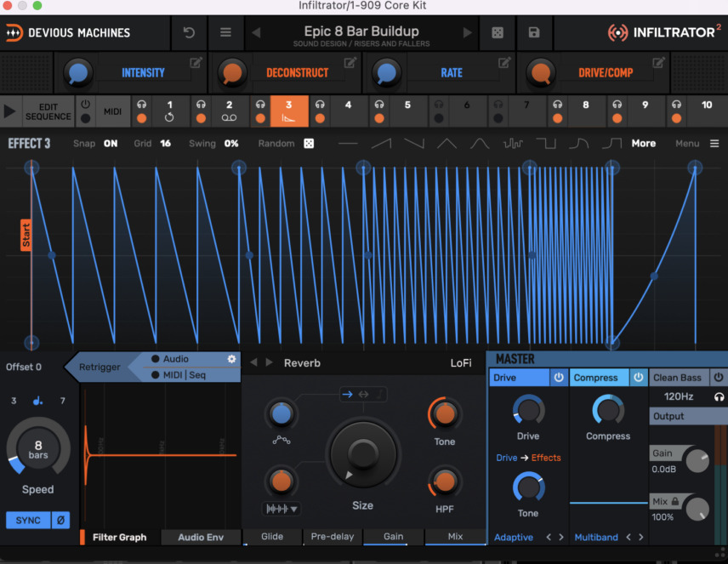Screen dimensions: 728x564
Task: Expand the More curve shapes list
Action: [x=644, y=144]
